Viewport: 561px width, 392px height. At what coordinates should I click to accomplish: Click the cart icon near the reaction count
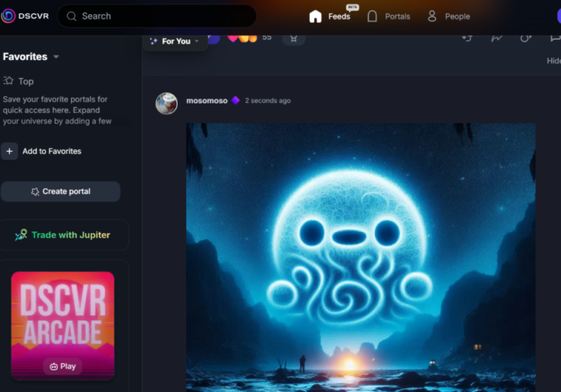click(x=293, y=38)
